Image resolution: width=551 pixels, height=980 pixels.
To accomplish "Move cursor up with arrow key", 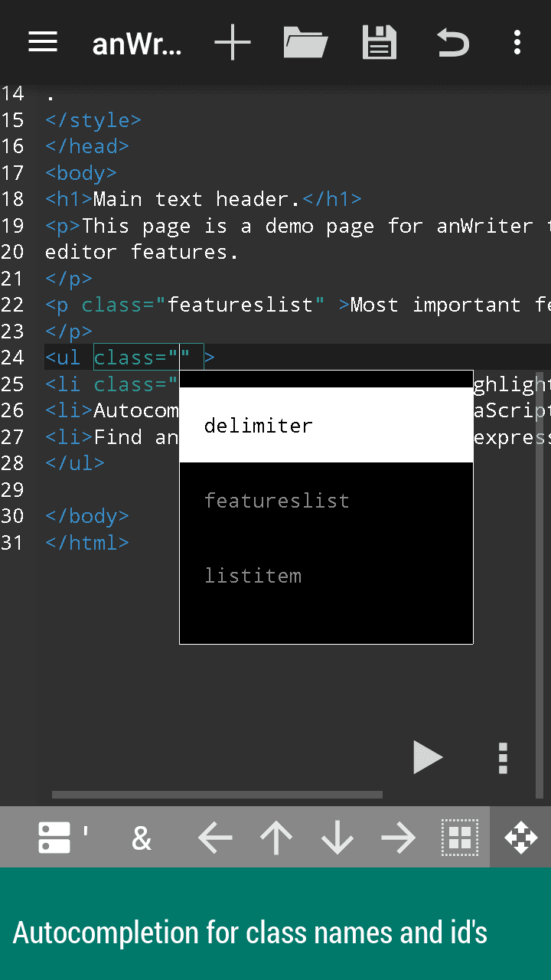I will (276, 838).
